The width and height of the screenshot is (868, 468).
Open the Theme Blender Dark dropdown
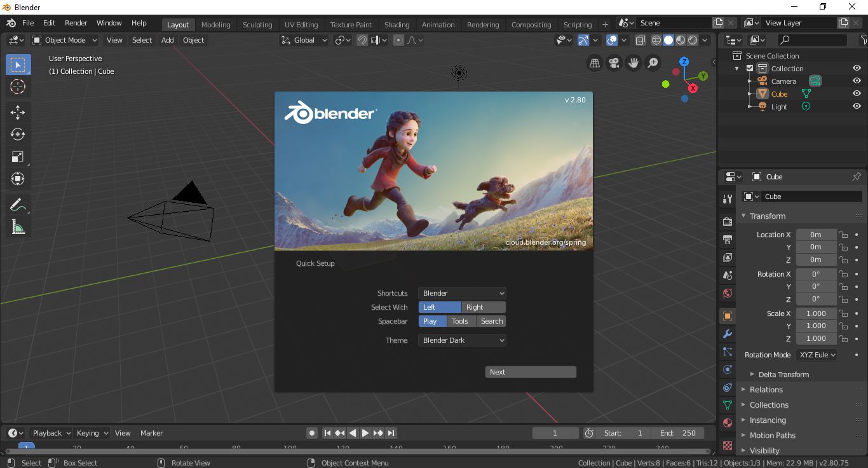pos(462,340)
